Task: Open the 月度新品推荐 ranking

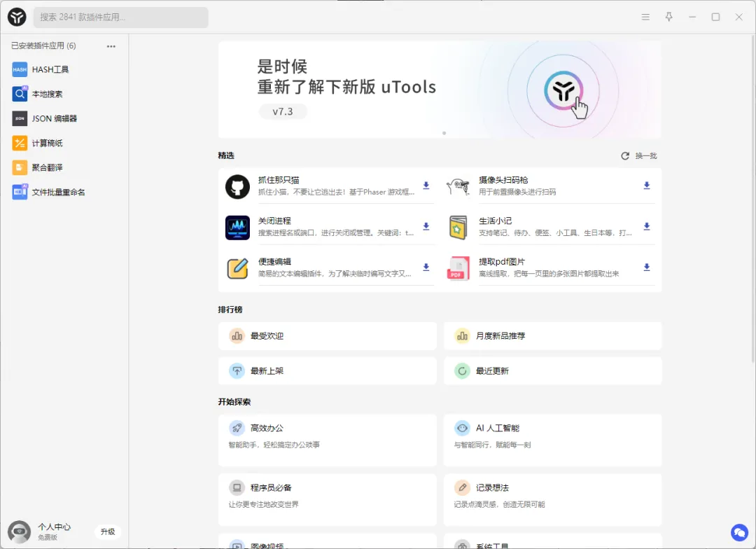Action: (552, 336)
